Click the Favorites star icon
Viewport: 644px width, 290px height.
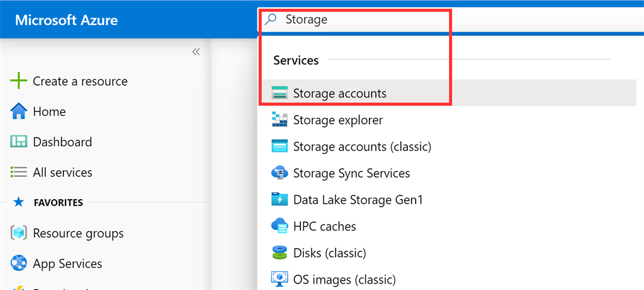click(x=18, y=202)
